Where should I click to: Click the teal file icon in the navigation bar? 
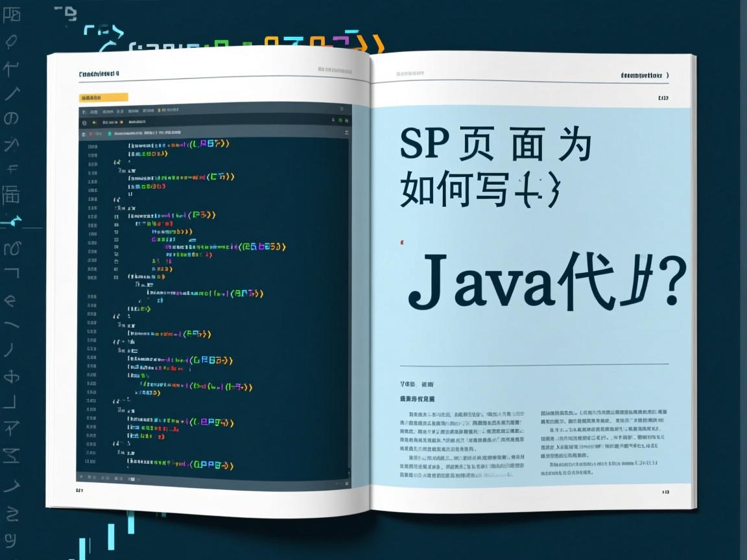click(x=110, y=134)
